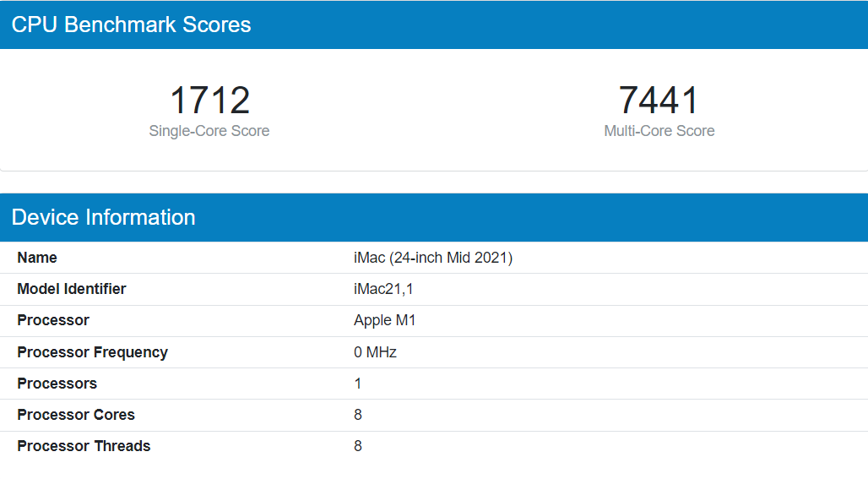Select the CPU Benchmark Scores heading
Image resolution: width=868 pixels, height=479 pixels.
(x=131, y=24)
